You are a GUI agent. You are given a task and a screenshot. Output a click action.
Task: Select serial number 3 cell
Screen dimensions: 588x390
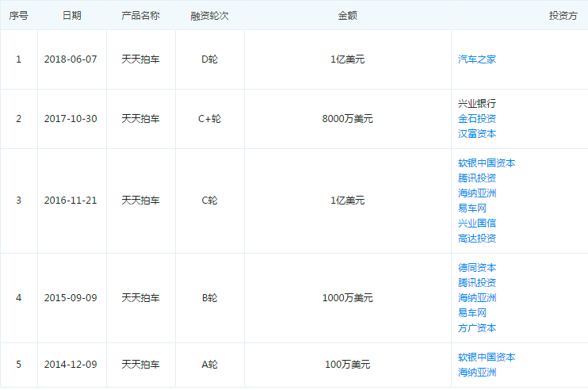coord(18,201)
